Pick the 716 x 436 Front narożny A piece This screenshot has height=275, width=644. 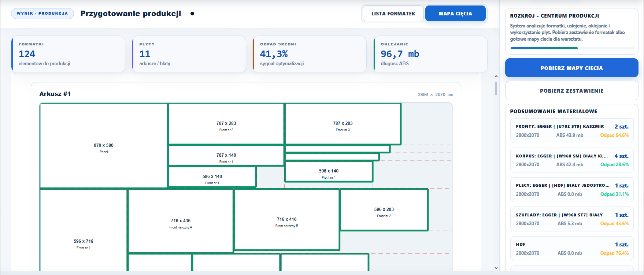pos(181,221)
